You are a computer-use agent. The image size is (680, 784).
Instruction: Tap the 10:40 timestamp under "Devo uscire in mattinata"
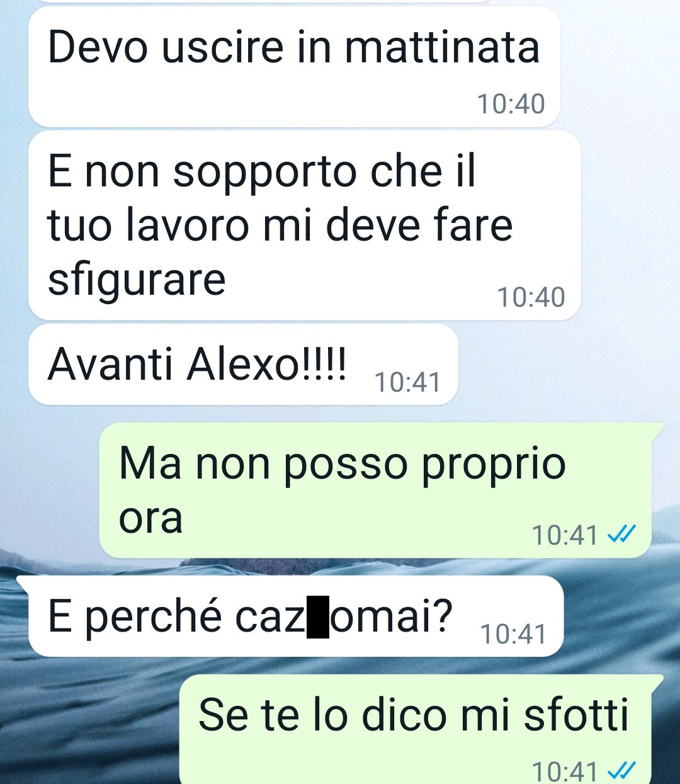tap(511, 104)
